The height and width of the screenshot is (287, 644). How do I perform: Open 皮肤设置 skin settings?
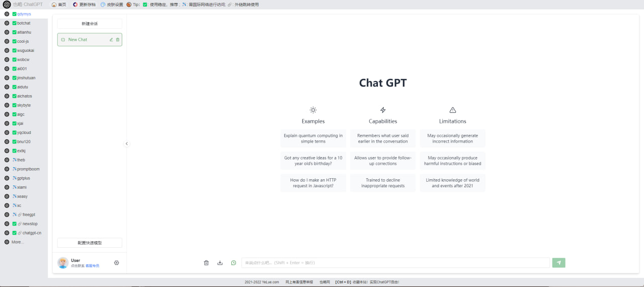tap(112, 5)
